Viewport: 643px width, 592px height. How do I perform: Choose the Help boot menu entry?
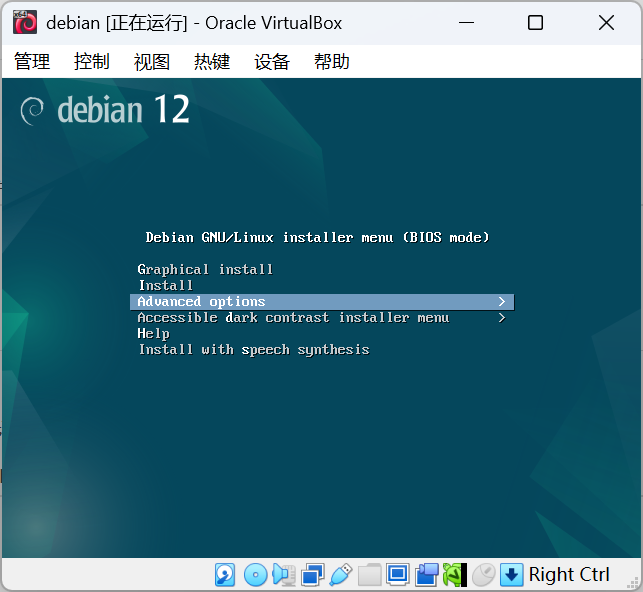point(154,334)
